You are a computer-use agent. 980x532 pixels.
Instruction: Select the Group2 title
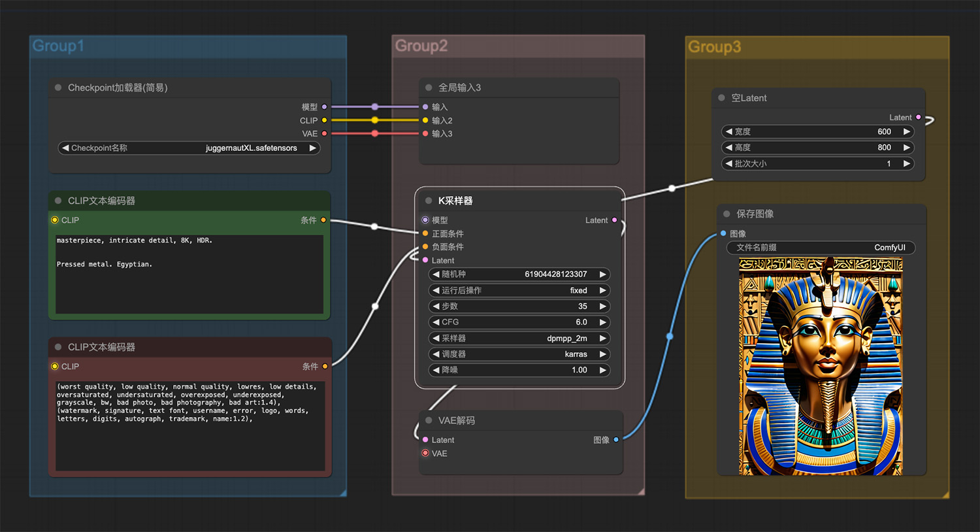[421, 46]
